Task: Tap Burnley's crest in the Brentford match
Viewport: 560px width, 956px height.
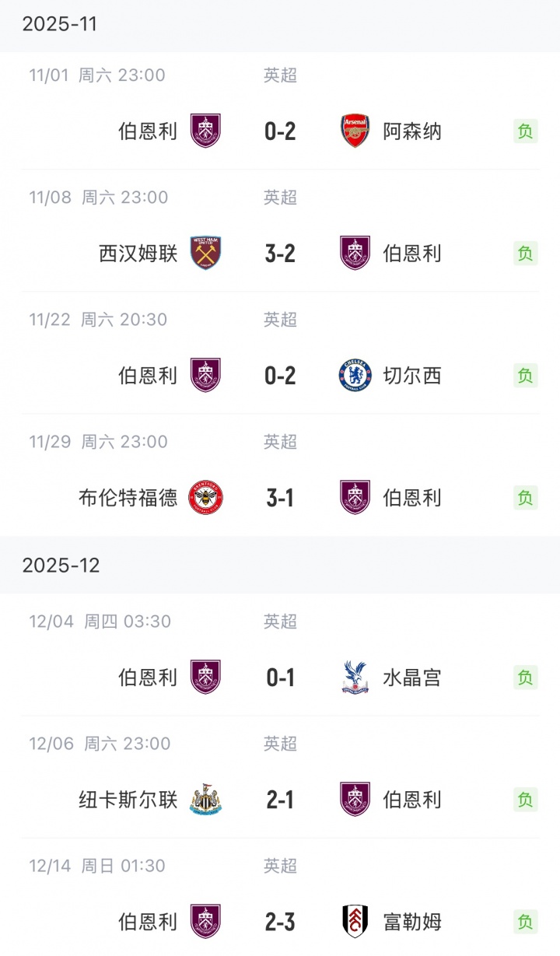Action: 355,497
